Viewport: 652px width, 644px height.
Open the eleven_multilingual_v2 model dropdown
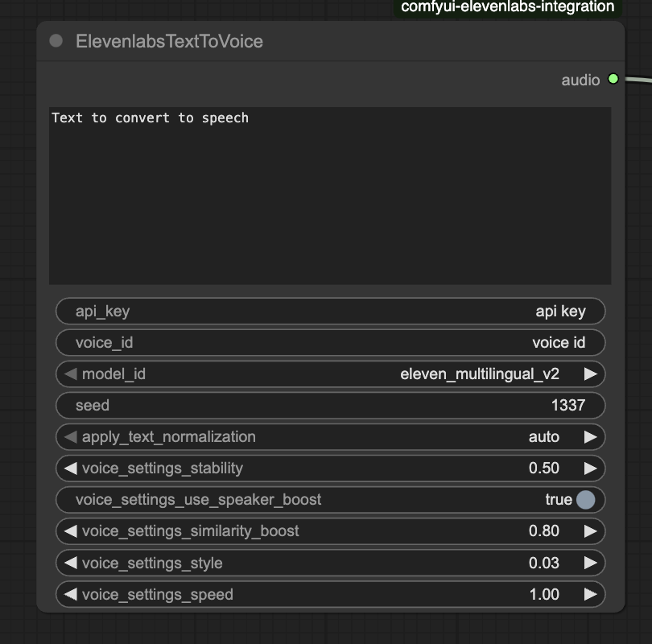(480, 374)
